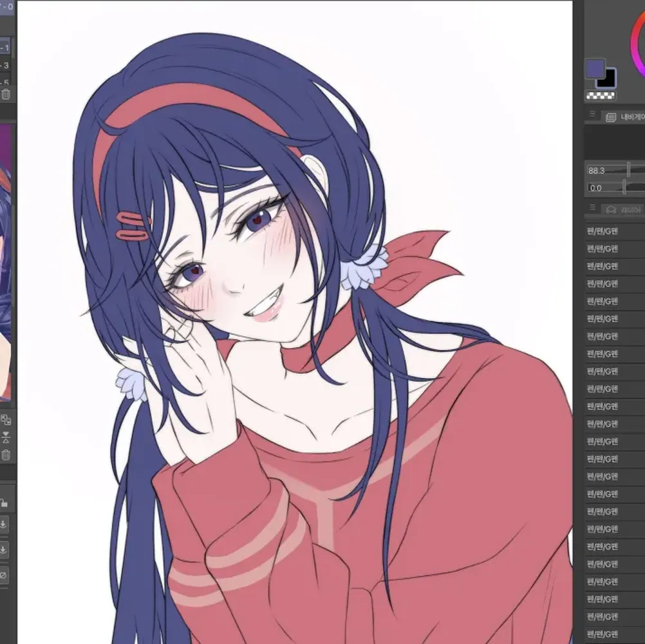Image resolution: width=645 pixels, height=644 pixels.
Task: Click the reference image in the sub view
Action: coord(5,262)
